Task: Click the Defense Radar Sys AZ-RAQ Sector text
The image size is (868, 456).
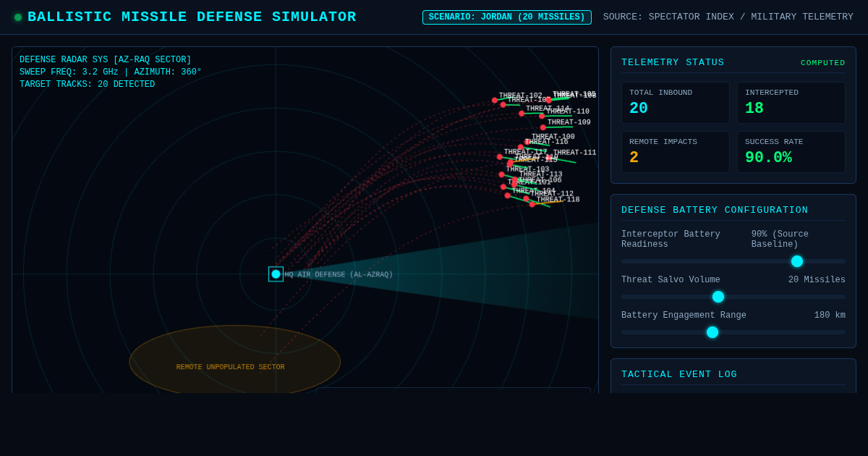Action: (x=106, y=60)
